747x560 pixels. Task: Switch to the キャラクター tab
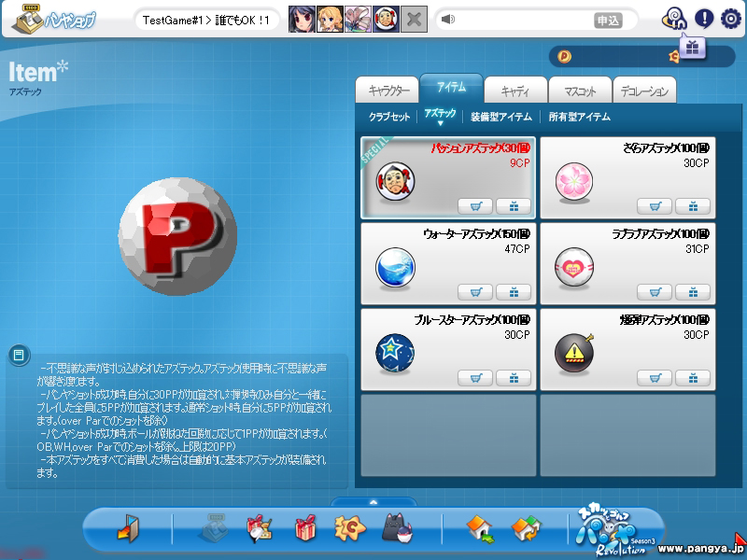(388, 91)
